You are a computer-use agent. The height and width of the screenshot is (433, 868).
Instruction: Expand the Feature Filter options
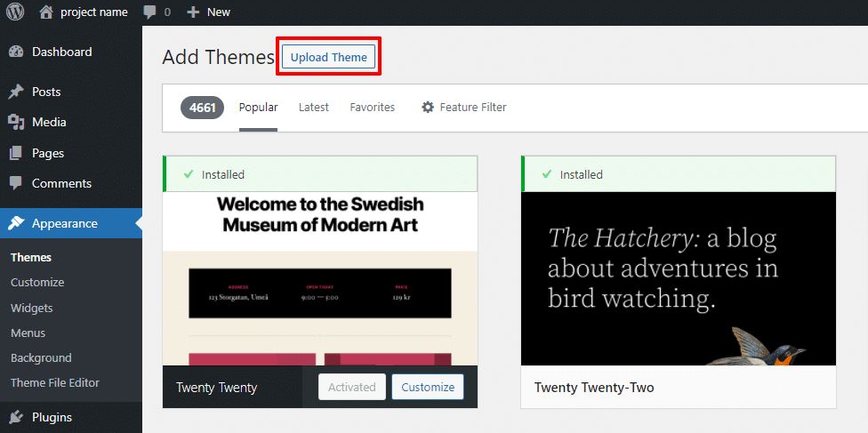click(464, 108)
